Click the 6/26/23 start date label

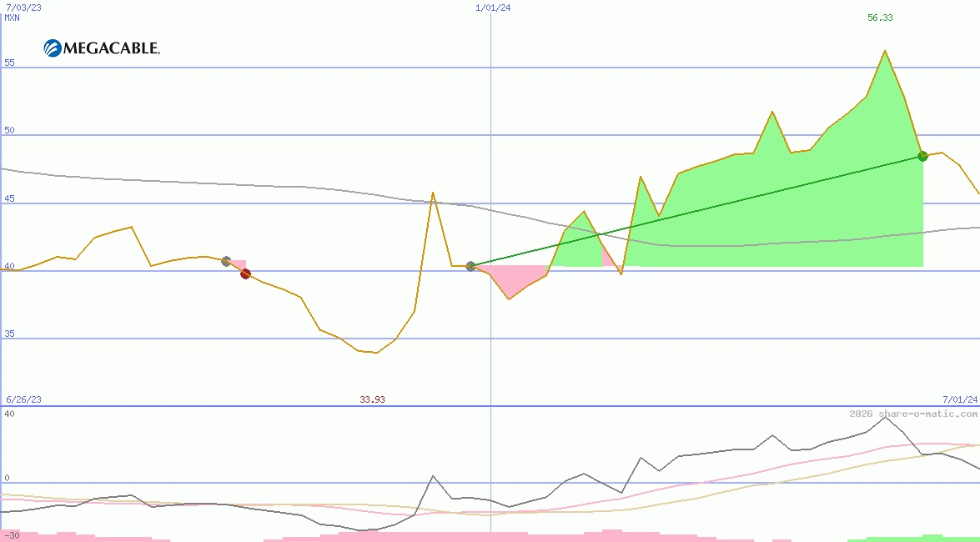click(23, 399)
